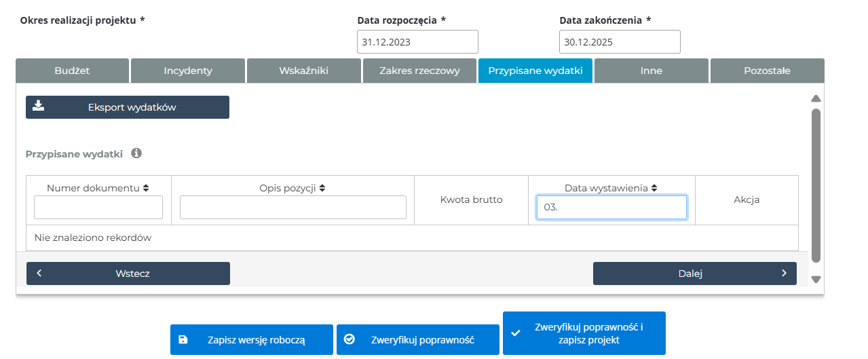
Task: Sort by Opis pozycji column arrows
Action: 322,188
